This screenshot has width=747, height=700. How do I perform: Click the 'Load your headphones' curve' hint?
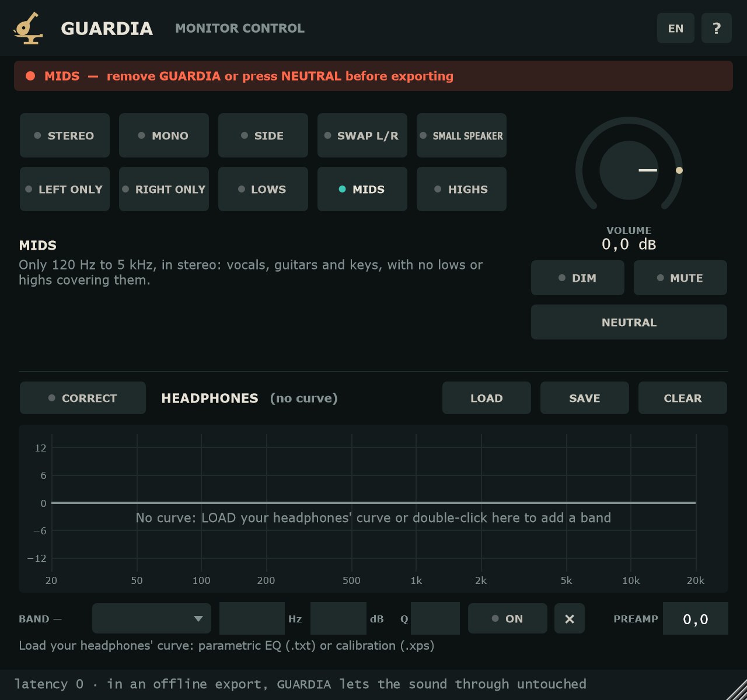pyautogui.click(x=226, y=646)
